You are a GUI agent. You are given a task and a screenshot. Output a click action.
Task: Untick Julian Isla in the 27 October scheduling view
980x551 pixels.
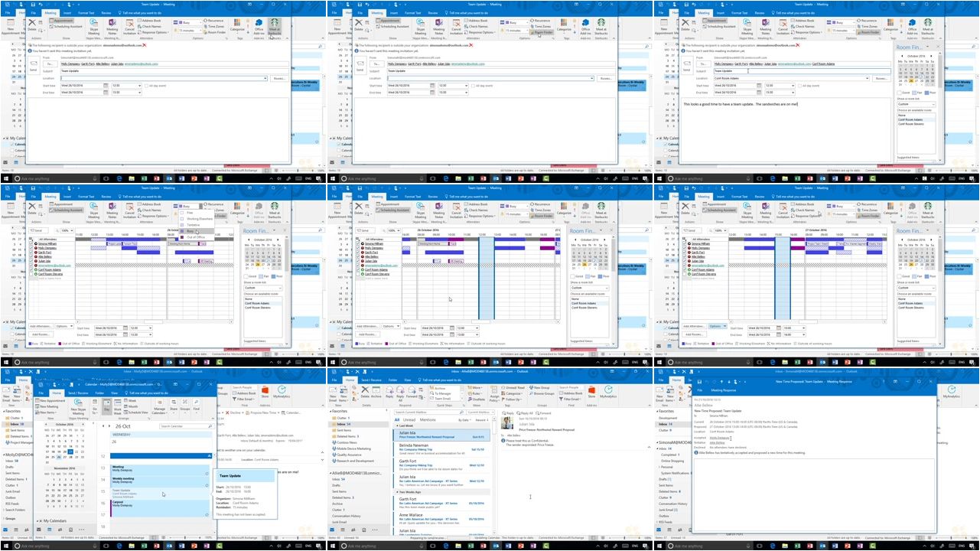pyautogui.click(x=685, y=261)
